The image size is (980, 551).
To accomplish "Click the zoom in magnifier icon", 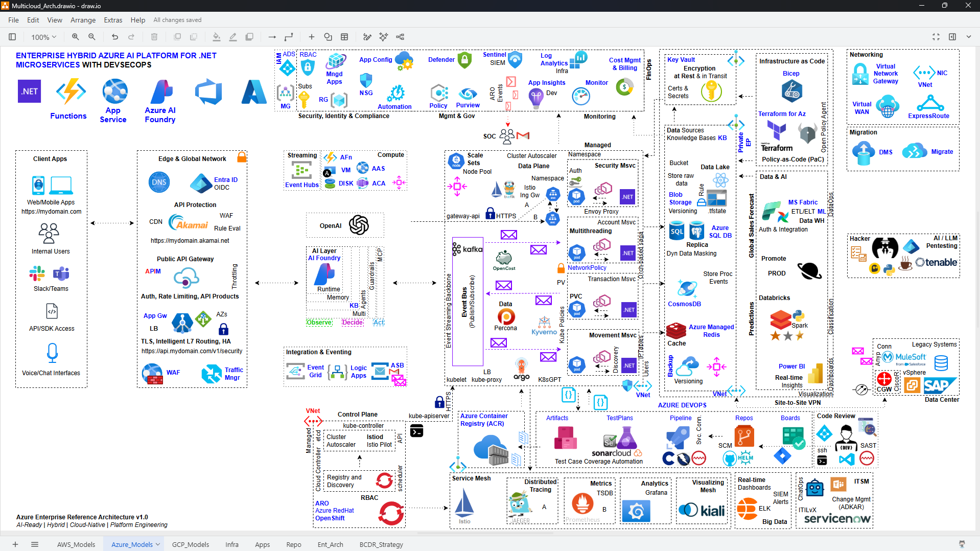I will [75, 37].
